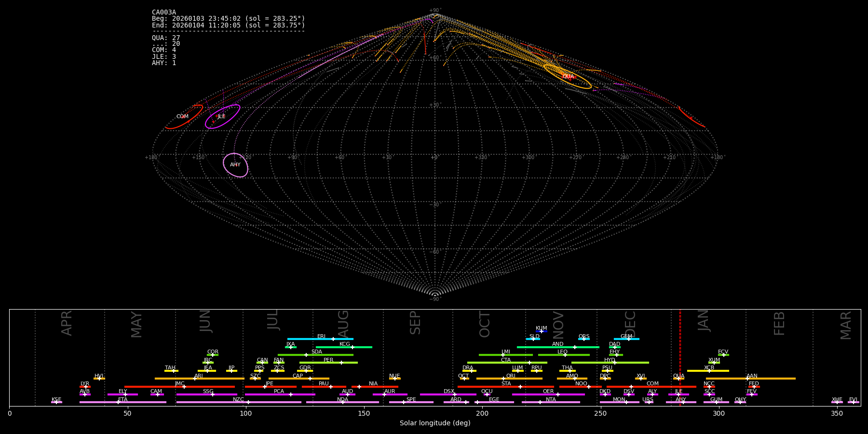Click the CA003A station title text
This screenshot has height=434, width=868.
pyautogui.click(x=164, y=13)
